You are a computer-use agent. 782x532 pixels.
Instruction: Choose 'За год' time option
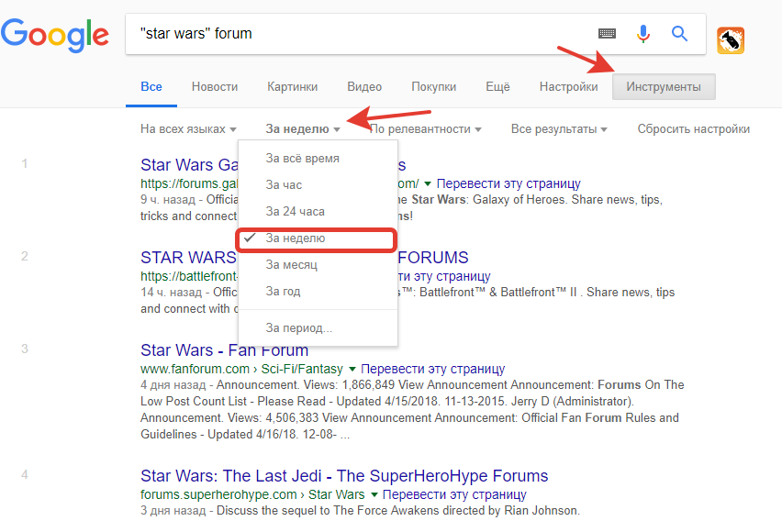[318, 291]
